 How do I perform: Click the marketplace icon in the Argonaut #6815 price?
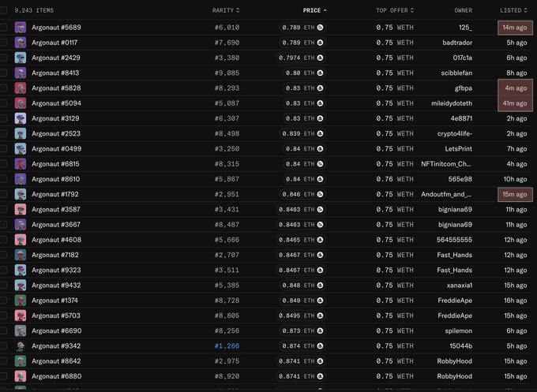(x=320, y=164)
